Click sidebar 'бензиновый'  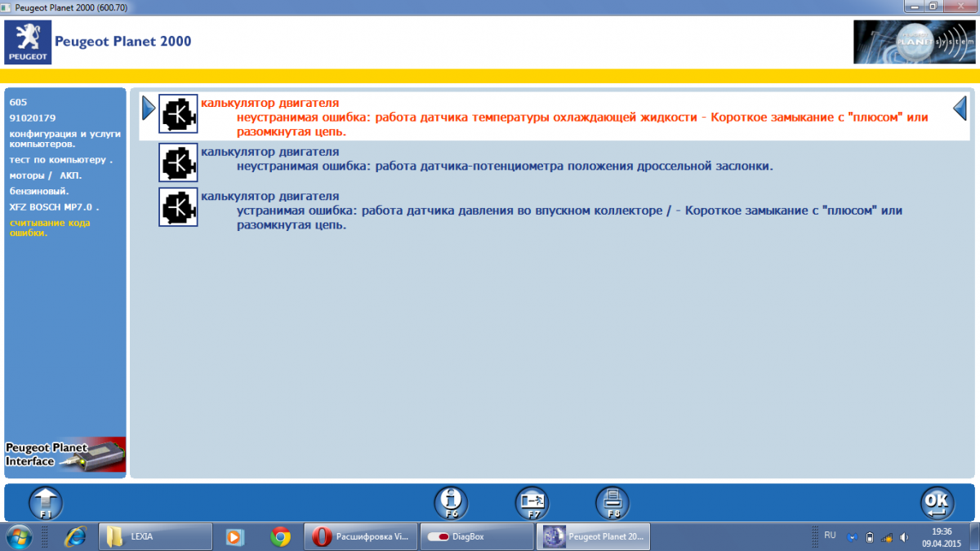[39, 190]
